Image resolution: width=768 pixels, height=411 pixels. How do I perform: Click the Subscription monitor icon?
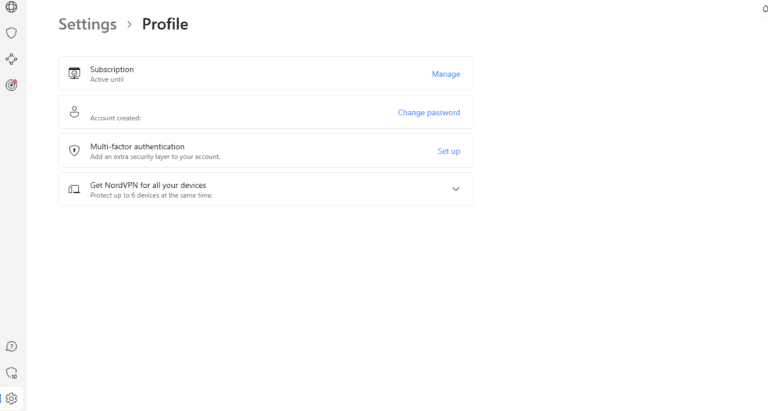click(x=74, y=73)
